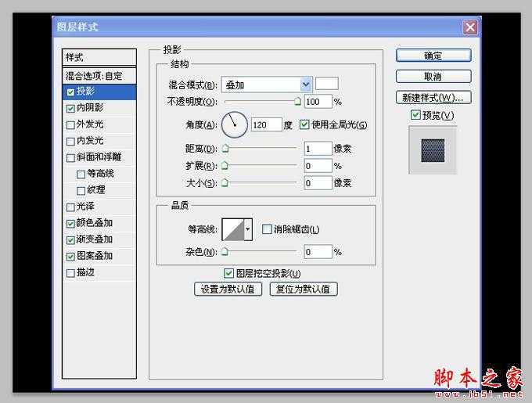
Task: Open the 混合模式 dropdown showing 叠加
Action: [267, 85]
